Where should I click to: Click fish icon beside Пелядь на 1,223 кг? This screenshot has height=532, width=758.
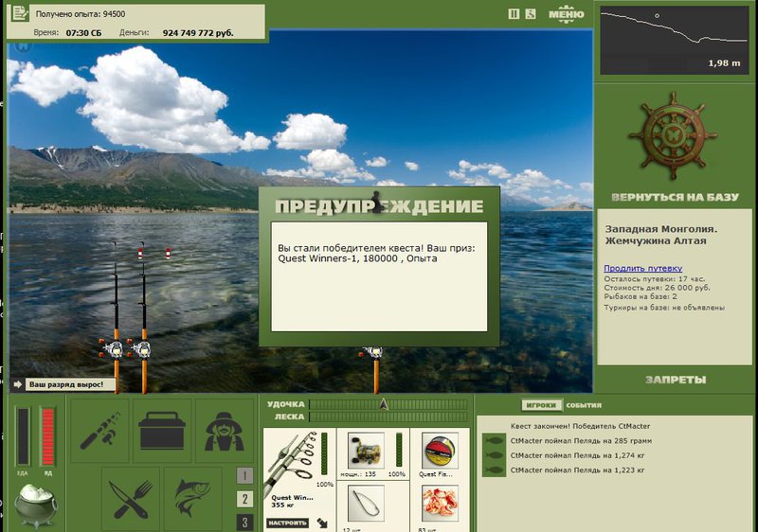click(494, 470)
